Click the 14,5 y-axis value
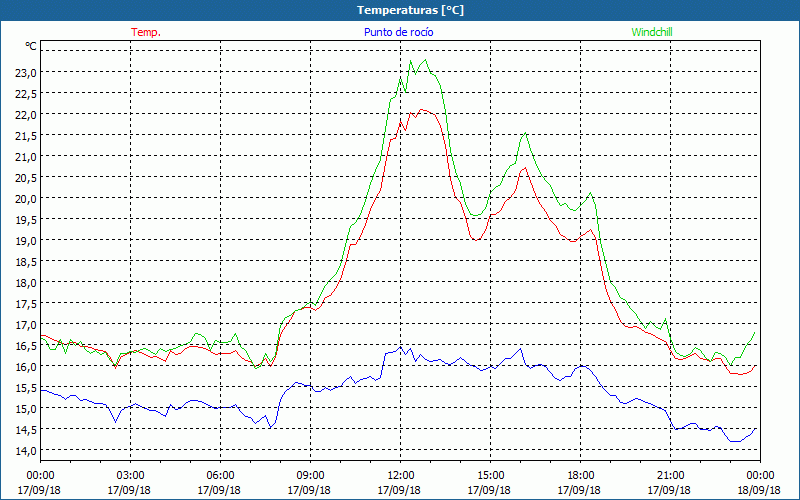The width and height of the screenshot is (800, 500). (x=26, y=430)
